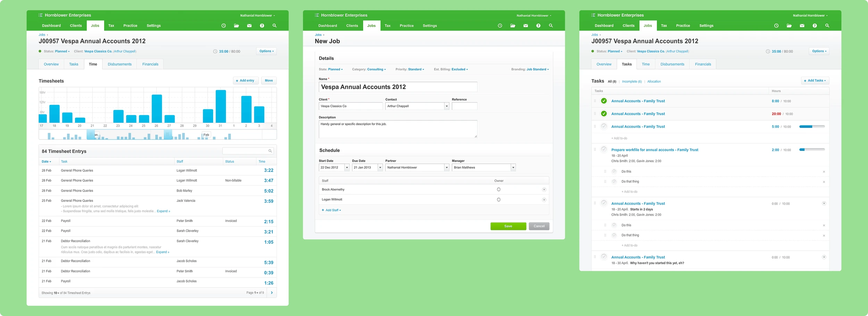Click job Name field Vespa Annual Accounts 2012
The image size is (868, 316).
coord(398,87)
